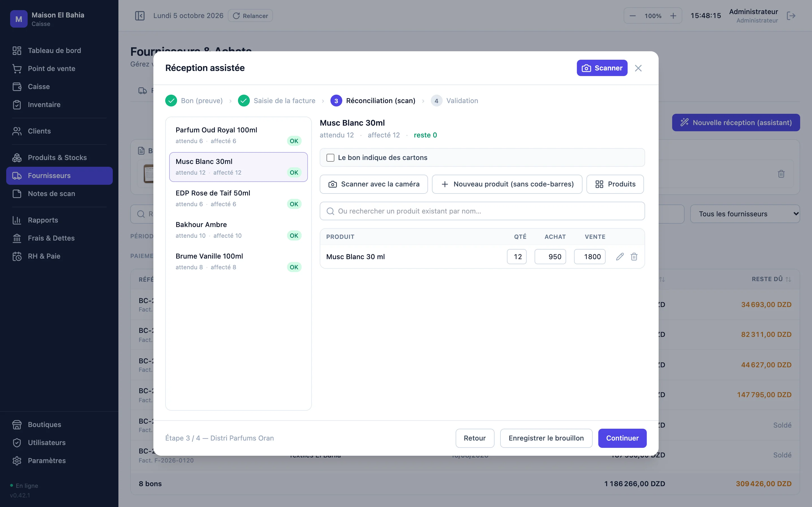Delete the Musc Blanc 30 ml row

click(634, 257)
